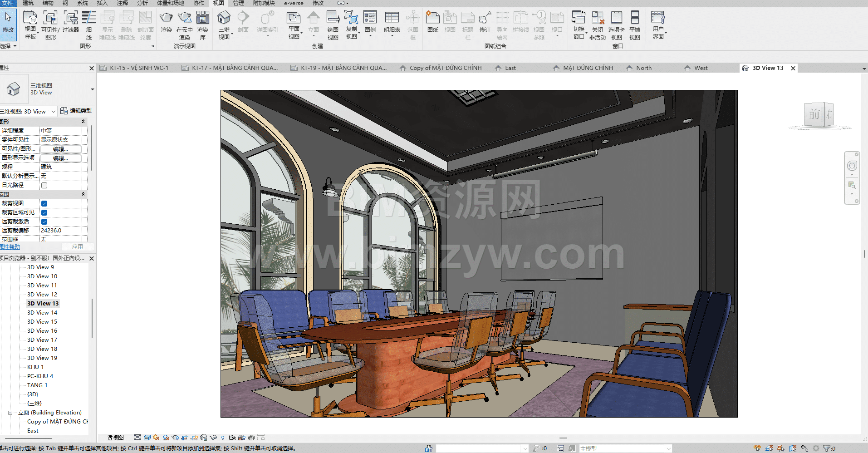Click the selection filter icon in status bar
The image size is (868, 453).
(827, 448)
